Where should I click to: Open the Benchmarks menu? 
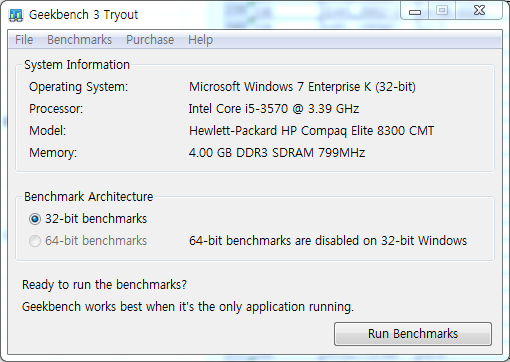pos(79,40)
